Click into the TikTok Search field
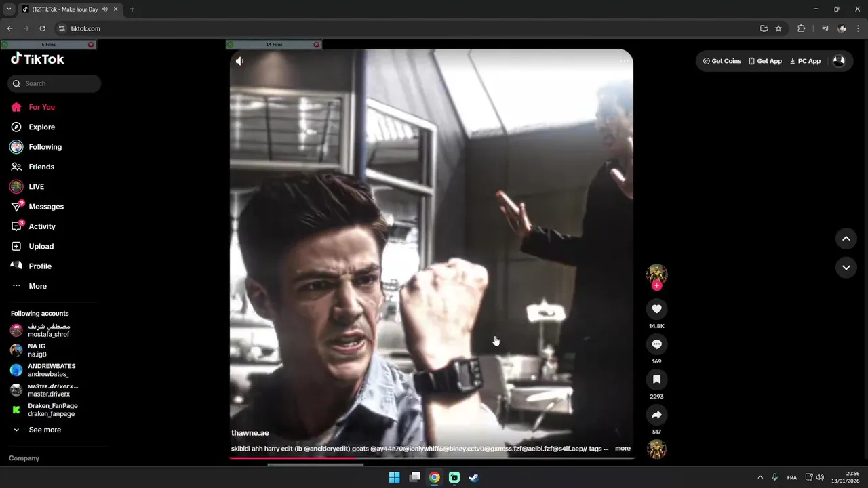This screenshot has width=868, height=488. click(54, 83)
